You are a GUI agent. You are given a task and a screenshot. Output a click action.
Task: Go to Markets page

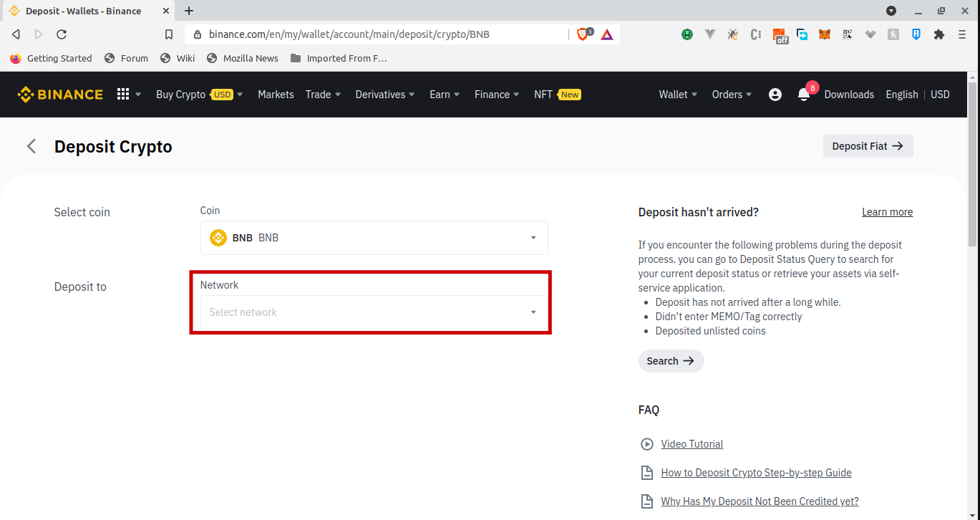(x=276, y=95)
